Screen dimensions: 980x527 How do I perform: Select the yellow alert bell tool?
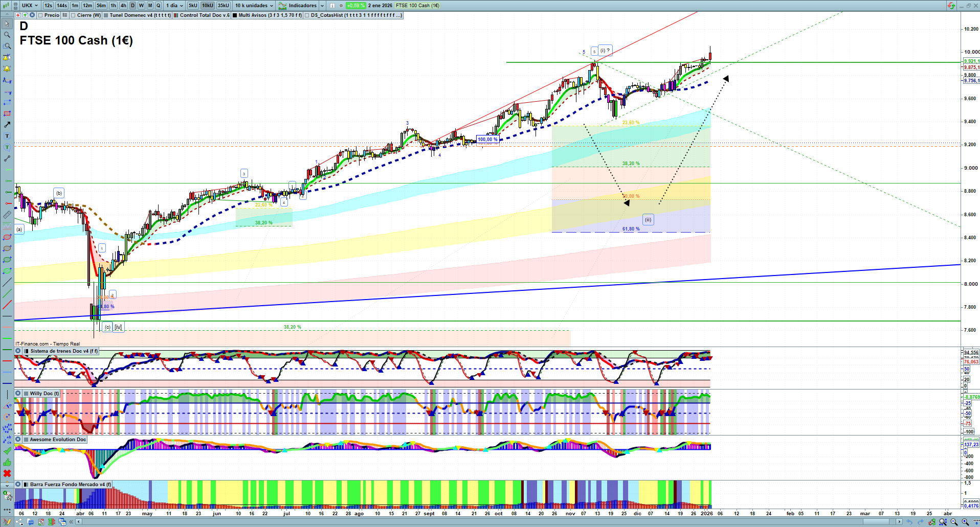7,68
